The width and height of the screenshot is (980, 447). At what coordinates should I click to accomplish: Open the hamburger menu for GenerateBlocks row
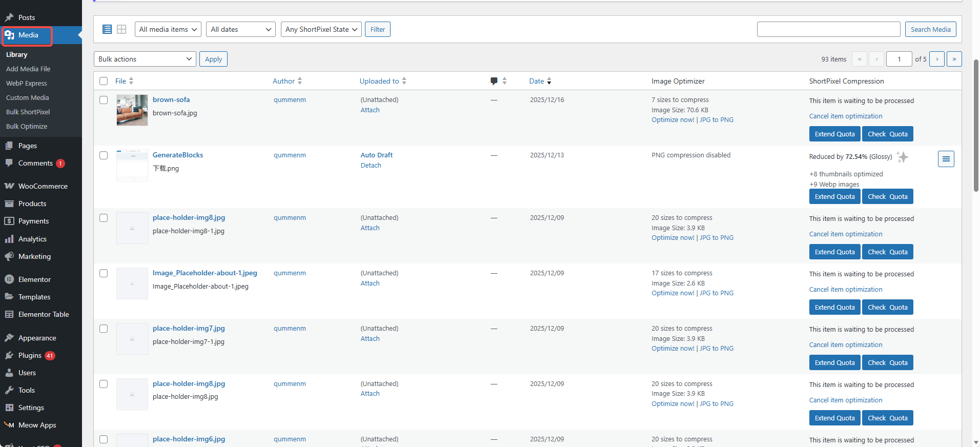click(946, 159)
